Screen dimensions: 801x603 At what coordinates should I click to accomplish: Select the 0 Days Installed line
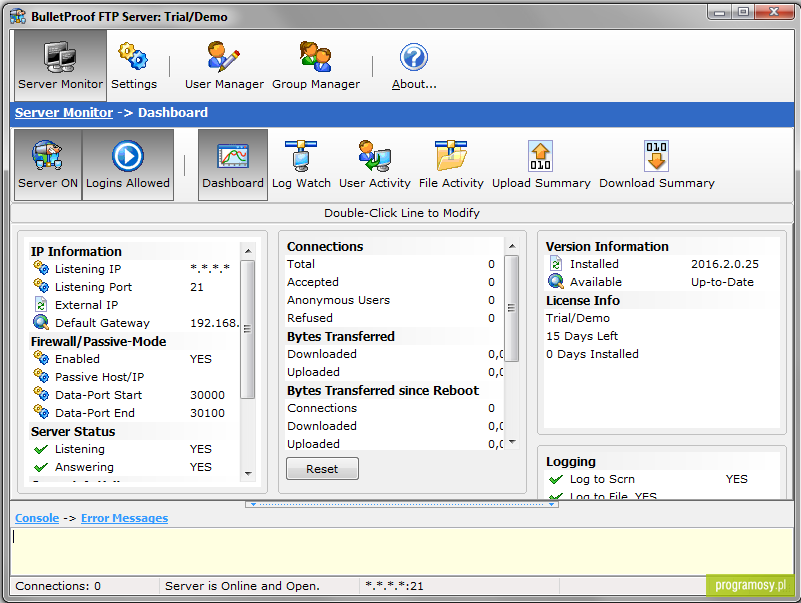point(592,354)
